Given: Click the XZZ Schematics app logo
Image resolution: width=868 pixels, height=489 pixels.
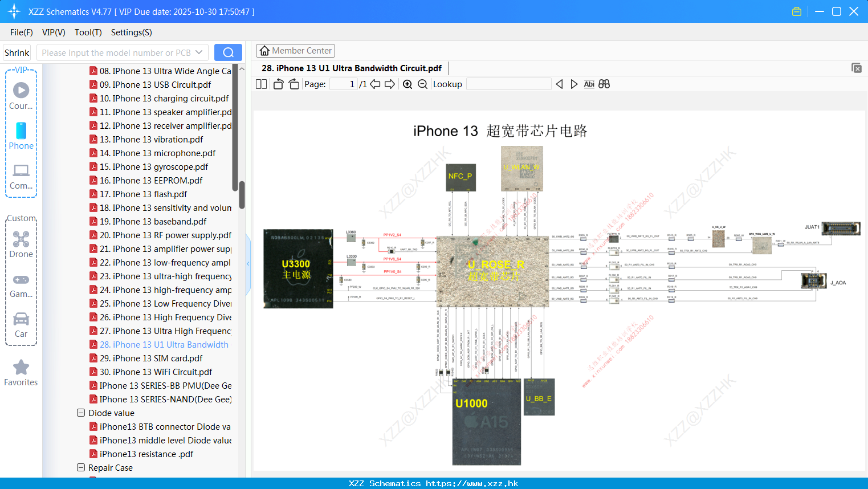Looking at the screenshot, I should pos(14,11).
